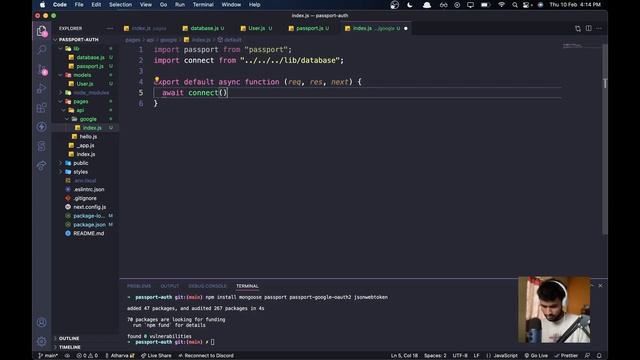Open the Run menu
The height and width of the screenshot is (360, 640).
(180, 5)
